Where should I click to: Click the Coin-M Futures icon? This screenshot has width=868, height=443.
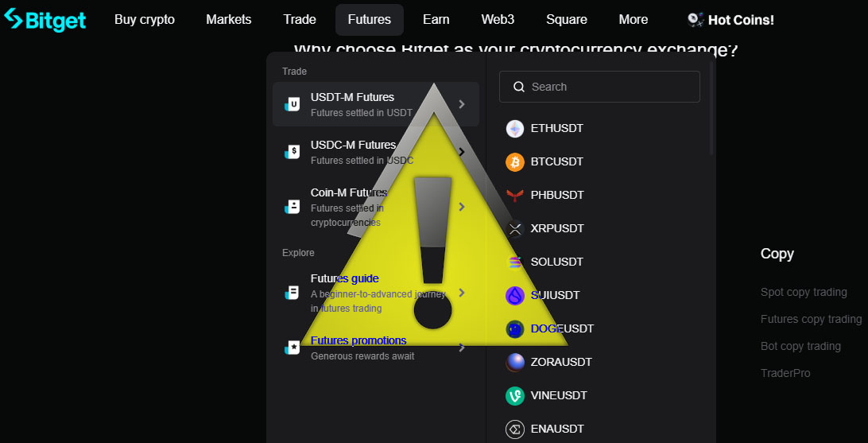(292, 207)
